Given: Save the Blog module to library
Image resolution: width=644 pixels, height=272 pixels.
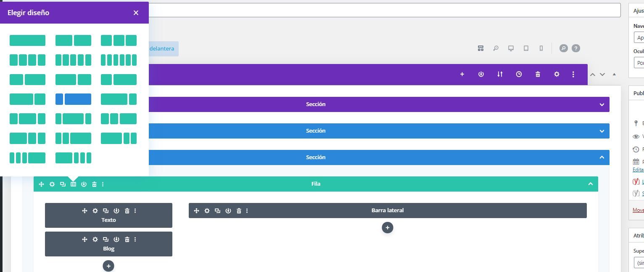Looking at the screenshot, I should coord(116,239).
